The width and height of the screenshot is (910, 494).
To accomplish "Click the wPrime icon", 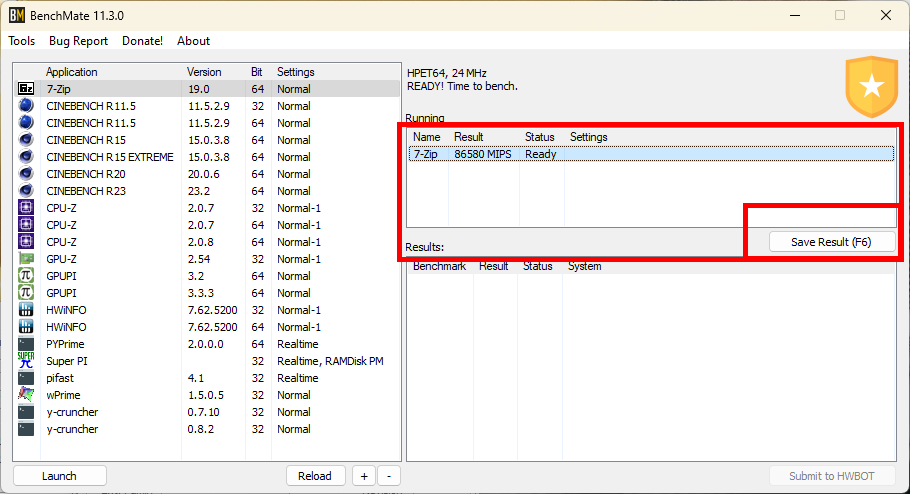I will pos(26,395).
